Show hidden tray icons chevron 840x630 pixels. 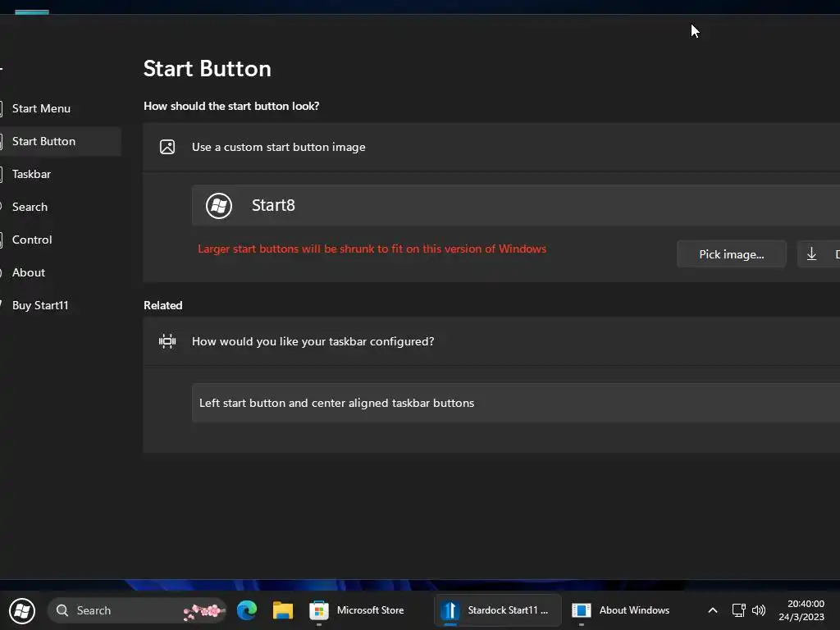(713, 610)
